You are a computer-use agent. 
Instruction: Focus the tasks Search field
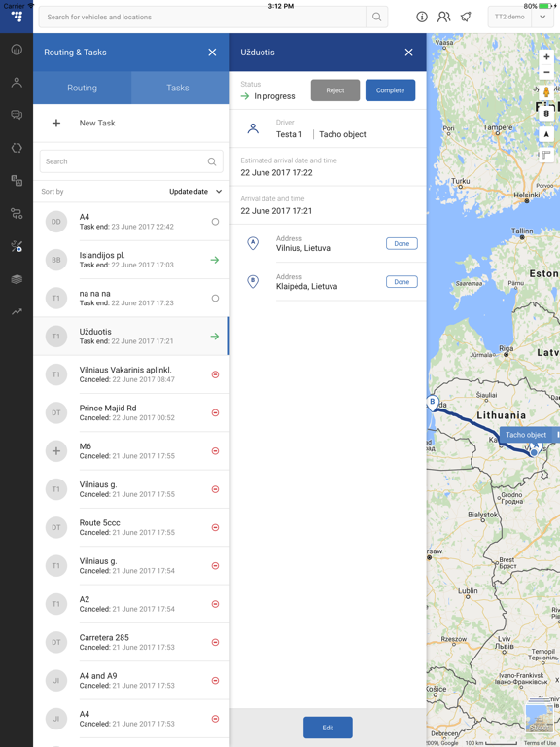(x=131, y=161)
